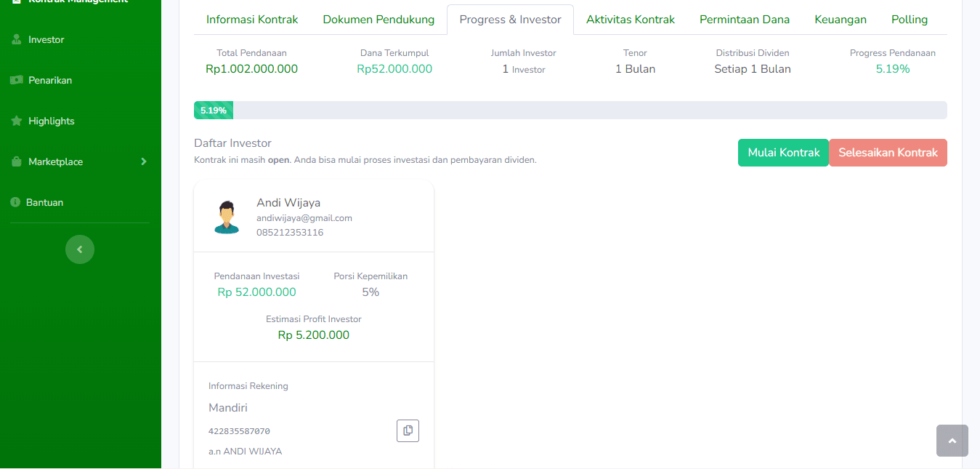
Task: Expand the Marketplace submenu arrow
Action: point(143,161)
